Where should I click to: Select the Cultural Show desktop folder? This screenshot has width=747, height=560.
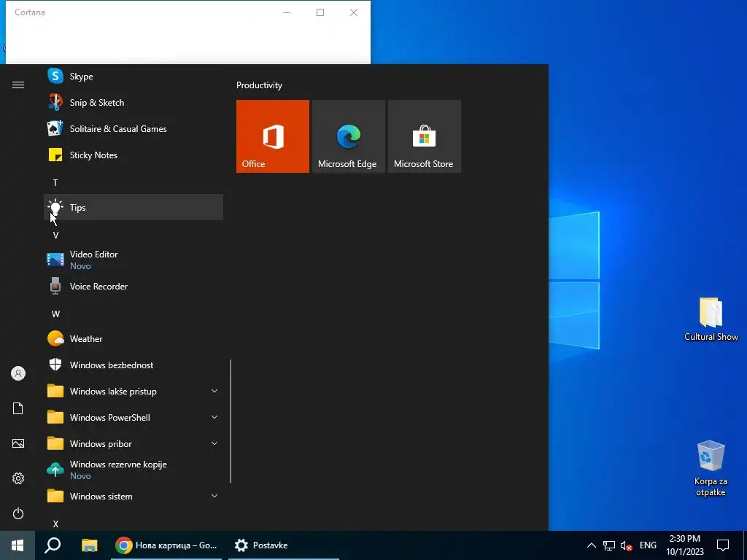coord(711,319)
